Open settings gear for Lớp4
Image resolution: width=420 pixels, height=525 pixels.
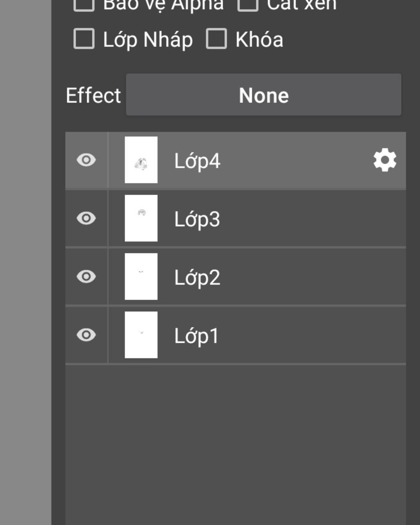coord(385,160)
